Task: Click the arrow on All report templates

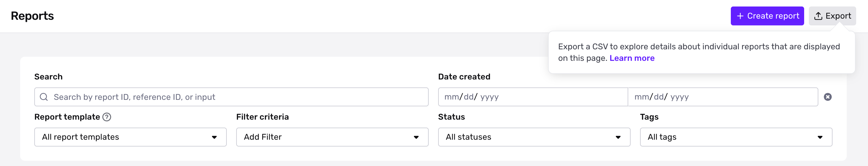Action: tap(214, 137)
